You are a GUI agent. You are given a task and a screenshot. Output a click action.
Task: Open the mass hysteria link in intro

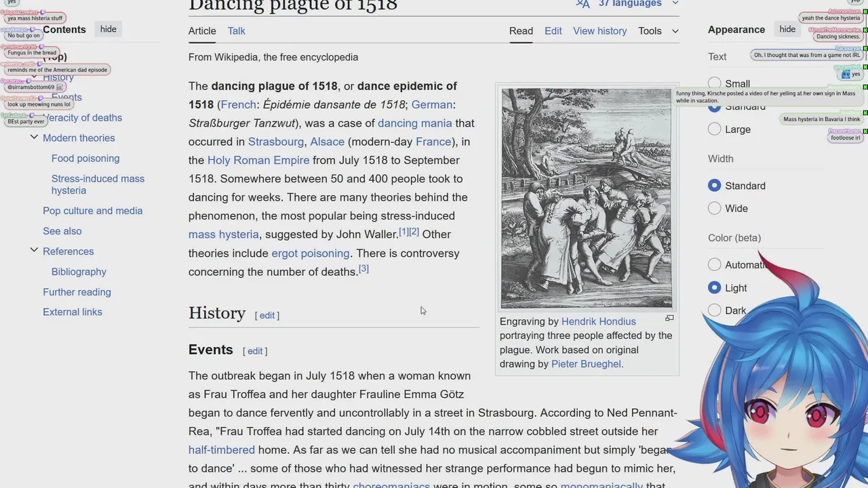[x=224, y=235]
